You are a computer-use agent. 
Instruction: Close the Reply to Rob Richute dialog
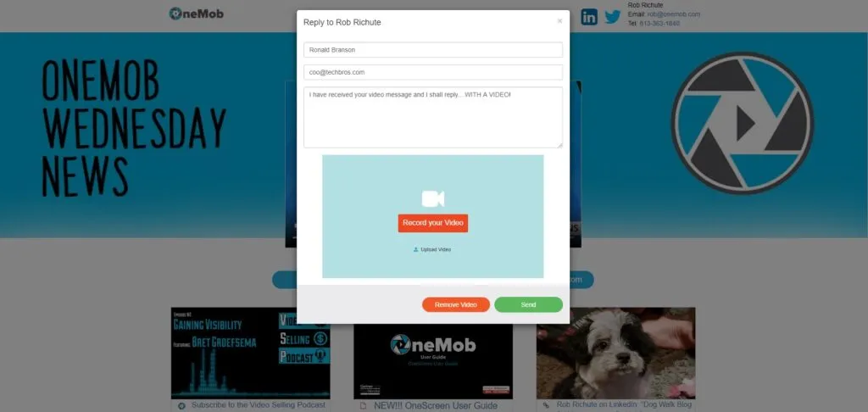[559, 21]
